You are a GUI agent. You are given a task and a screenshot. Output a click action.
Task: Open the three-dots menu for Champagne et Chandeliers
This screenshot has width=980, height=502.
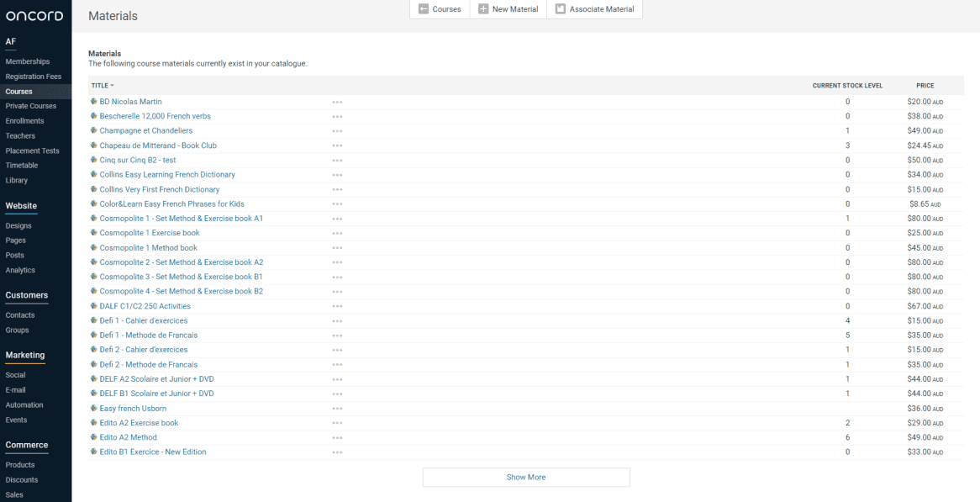[x=337, y=131]
